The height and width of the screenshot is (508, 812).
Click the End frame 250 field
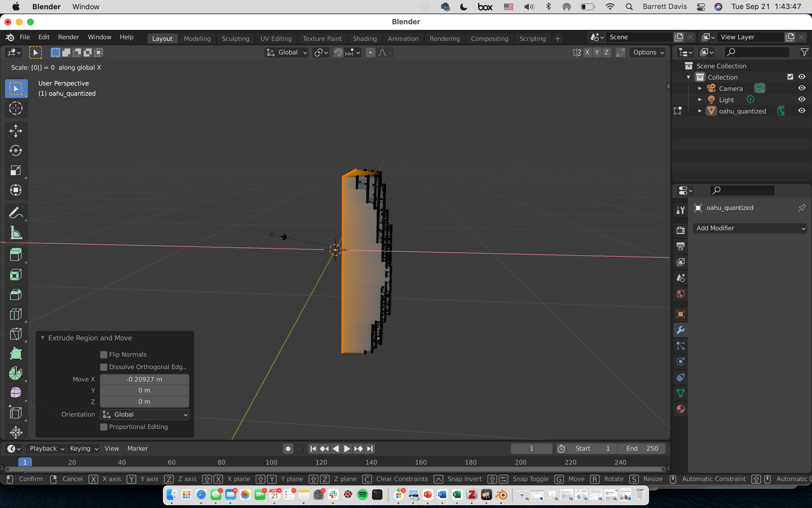click(642, 448)
